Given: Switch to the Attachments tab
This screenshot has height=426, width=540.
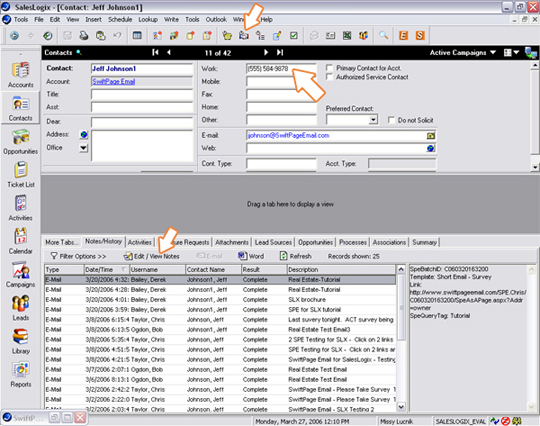Looking at the screenshot, I should [x=232, y=242].
